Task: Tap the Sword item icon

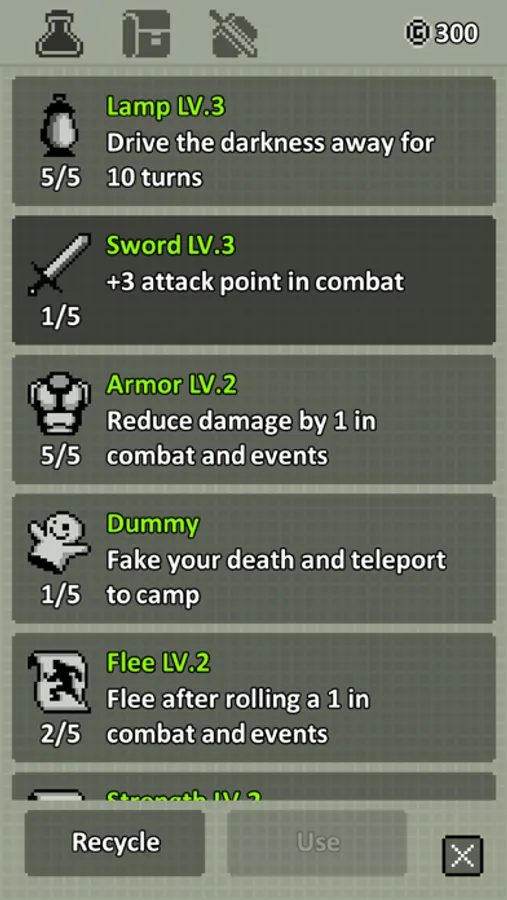Action: (x=60, y=264)
